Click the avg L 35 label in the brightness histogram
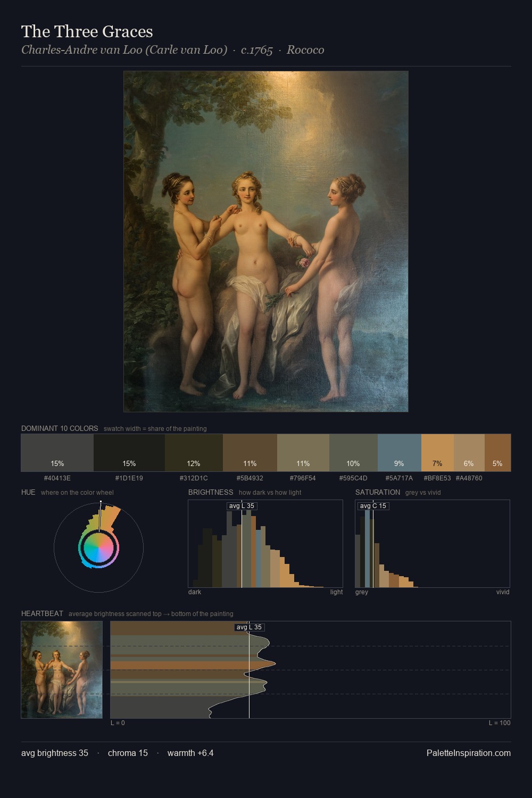 pyautogui.click(x=242, y=506)
